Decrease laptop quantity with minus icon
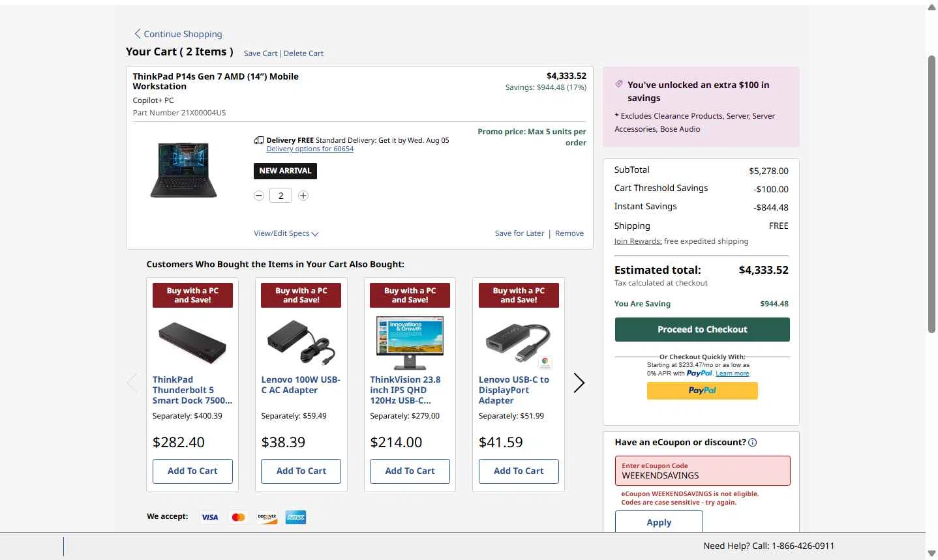Viewport: 938px width, 560px height. 259,196
